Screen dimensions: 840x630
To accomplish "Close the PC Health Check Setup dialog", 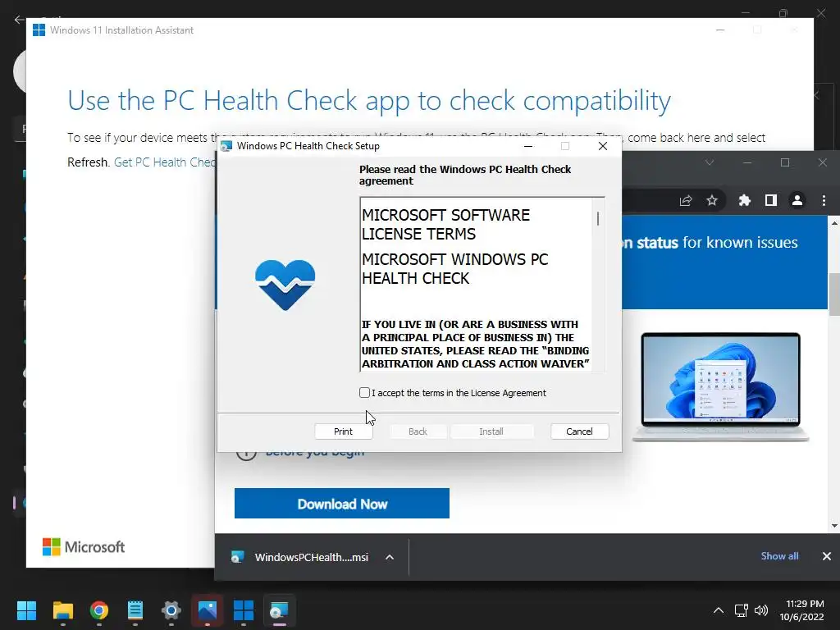I will tap(603, 146).
